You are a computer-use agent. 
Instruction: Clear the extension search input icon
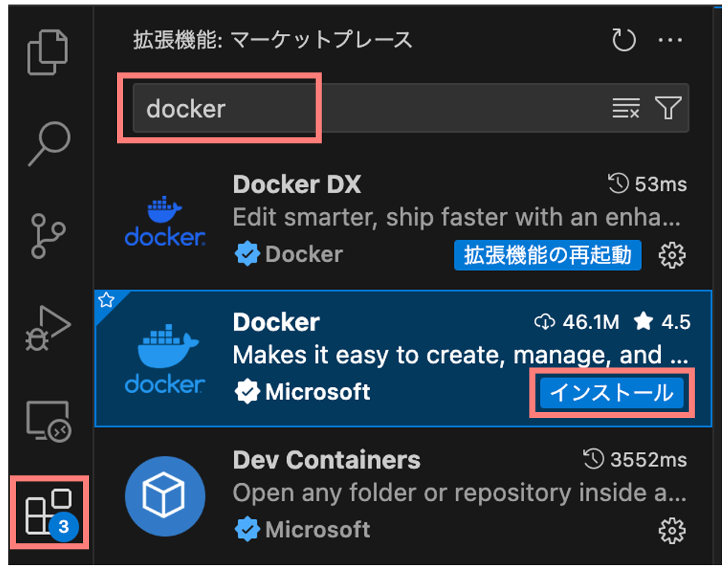[625, 108]
